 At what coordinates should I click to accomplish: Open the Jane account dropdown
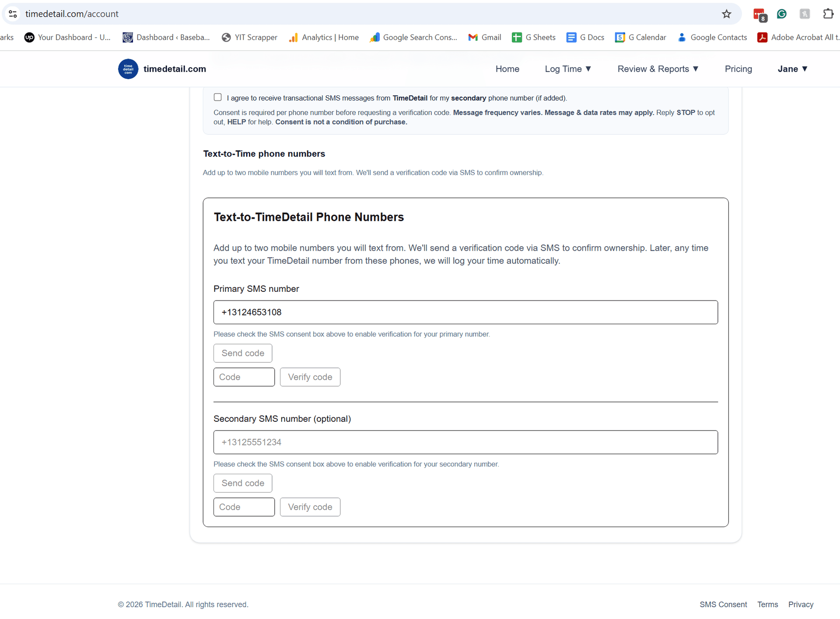click(x=792, y=69)
